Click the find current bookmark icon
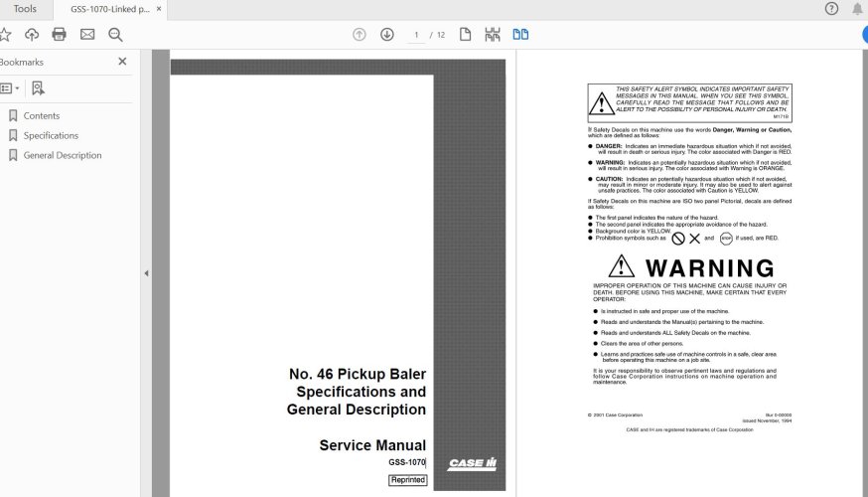 [x=38, y=87]
